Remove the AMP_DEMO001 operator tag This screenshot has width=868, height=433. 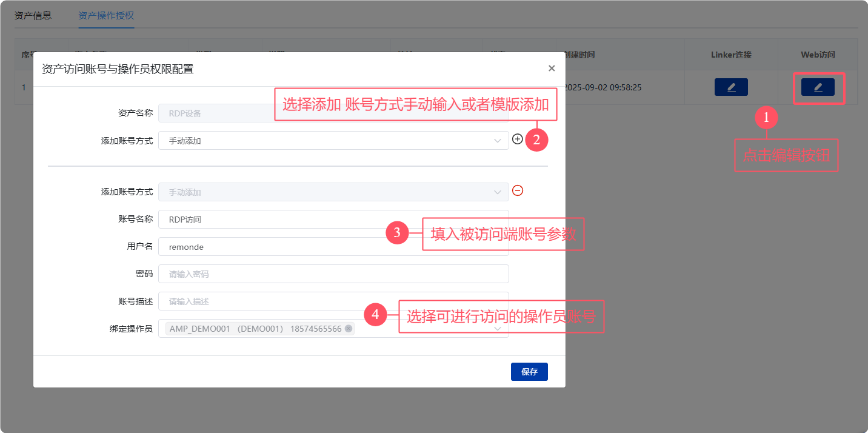click(x=349, y=329)
